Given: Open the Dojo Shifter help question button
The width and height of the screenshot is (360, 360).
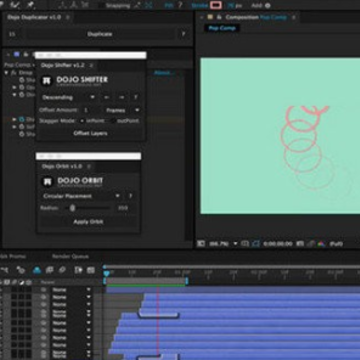Looking at the screenshot, I should (136, 97).
